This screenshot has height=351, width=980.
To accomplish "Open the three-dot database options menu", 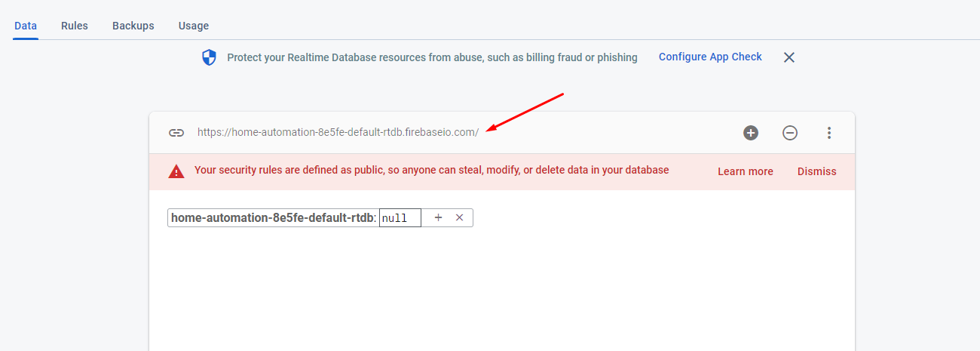I will 829,133.
